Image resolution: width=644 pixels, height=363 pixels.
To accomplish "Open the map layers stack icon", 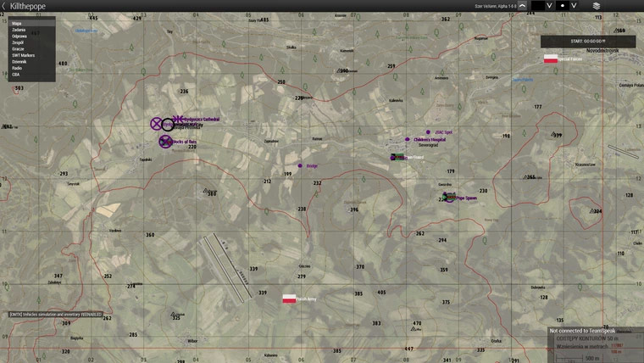I will coord(597,6).
